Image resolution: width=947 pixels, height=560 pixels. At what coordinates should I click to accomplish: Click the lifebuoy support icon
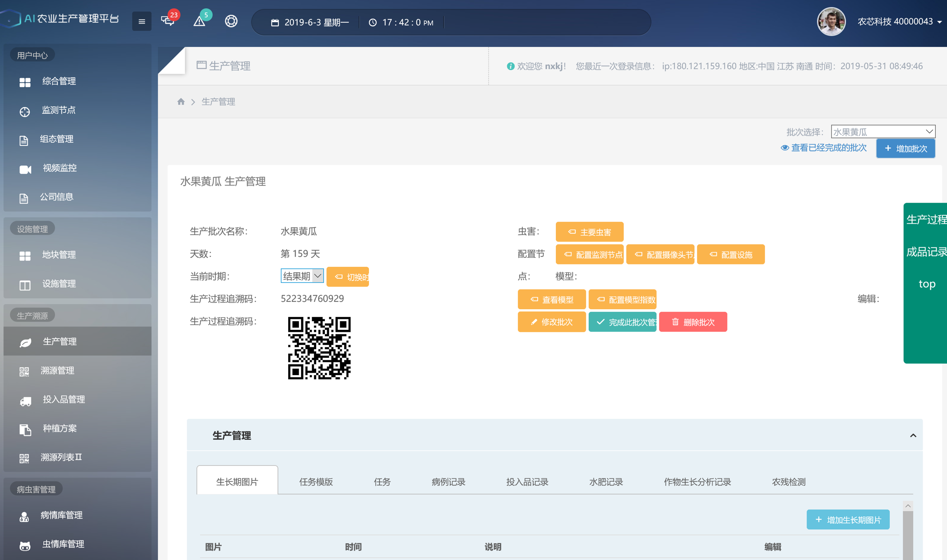tap(231, 21)
